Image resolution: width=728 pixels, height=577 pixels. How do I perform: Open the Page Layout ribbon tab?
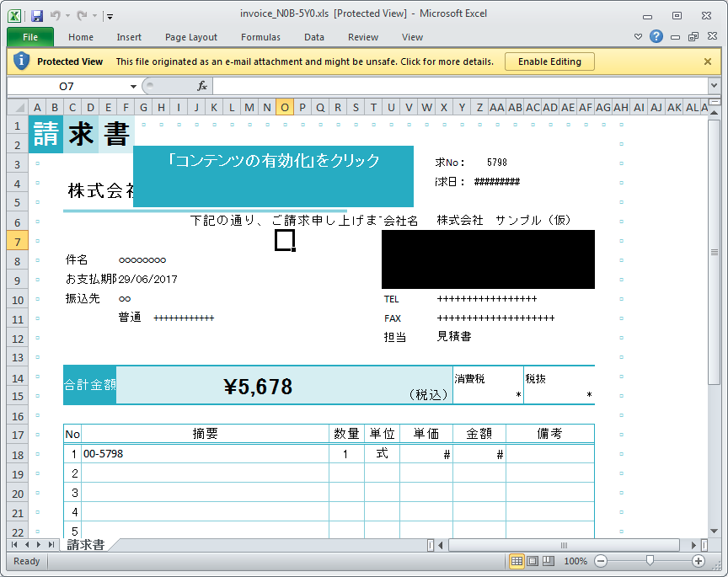coord(191,37)
